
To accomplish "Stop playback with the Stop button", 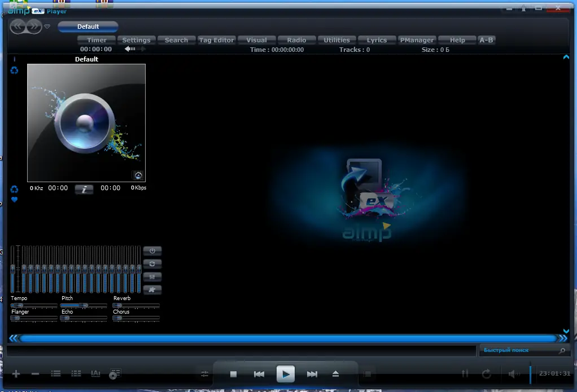I will [x=233, y=374].
